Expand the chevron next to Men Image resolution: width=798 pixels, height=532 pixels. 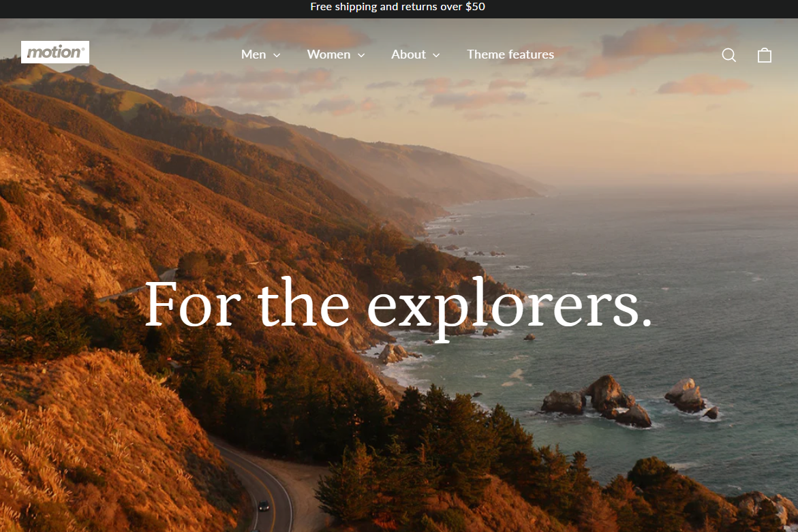pyautogui.click(x=277, y=55)
